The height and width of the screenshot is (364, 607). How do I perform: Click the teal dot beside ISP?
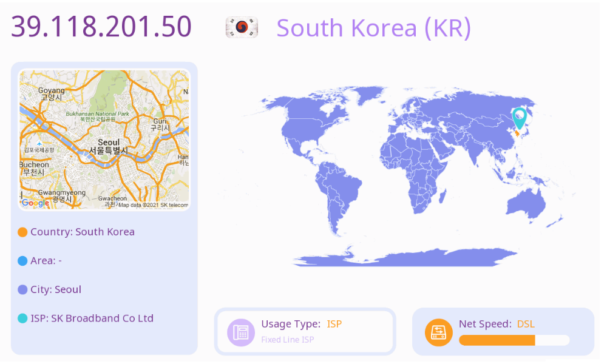point(22,318)
